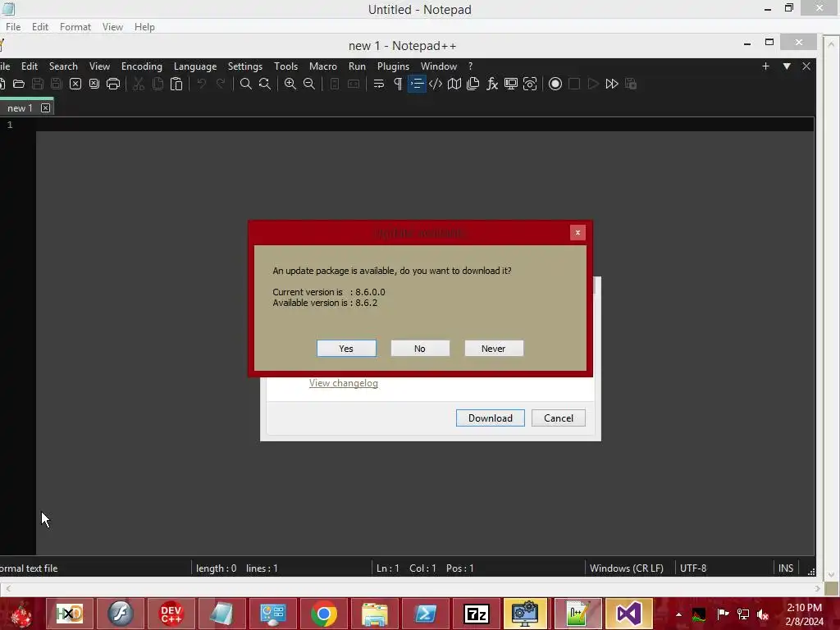Start macro recording with the record icon
Viewport: 840px width, 630px height.
coord(555,84)
